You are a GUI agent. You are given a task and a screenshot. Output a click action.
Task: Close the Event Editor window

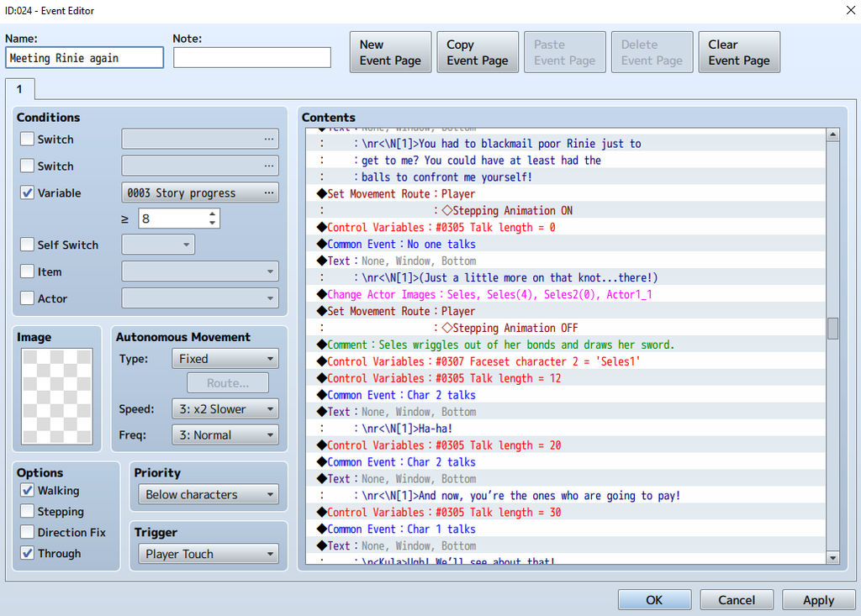tap(850, 10)
